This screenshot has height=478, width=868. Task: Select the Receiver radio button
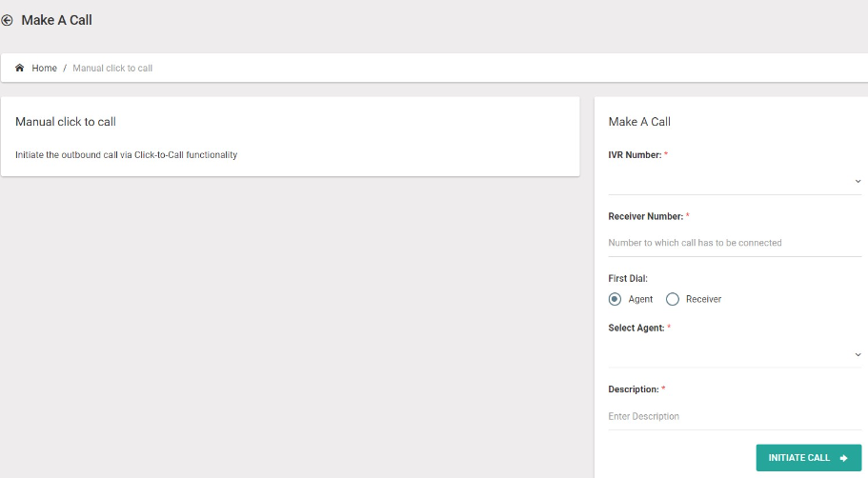coord(672,299)
